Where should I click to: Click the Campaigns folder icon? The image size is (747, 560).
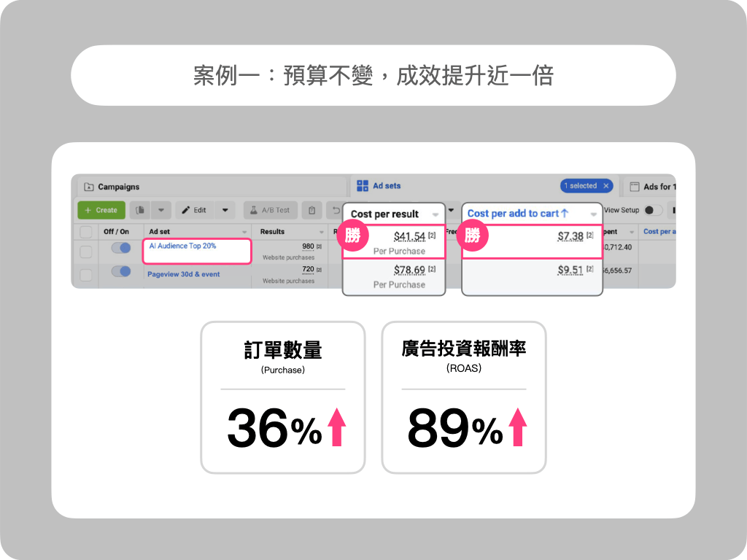click(x=88, y=187)
